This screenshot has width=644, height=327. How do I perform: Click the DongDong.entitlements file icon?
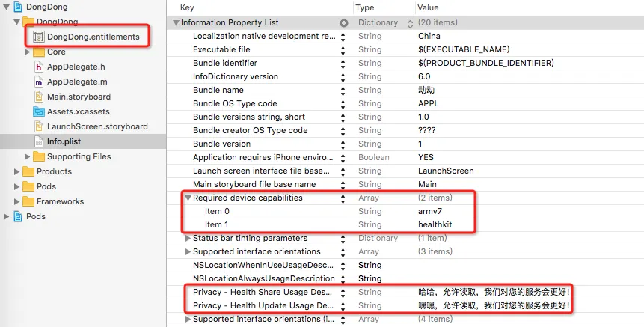38,37
